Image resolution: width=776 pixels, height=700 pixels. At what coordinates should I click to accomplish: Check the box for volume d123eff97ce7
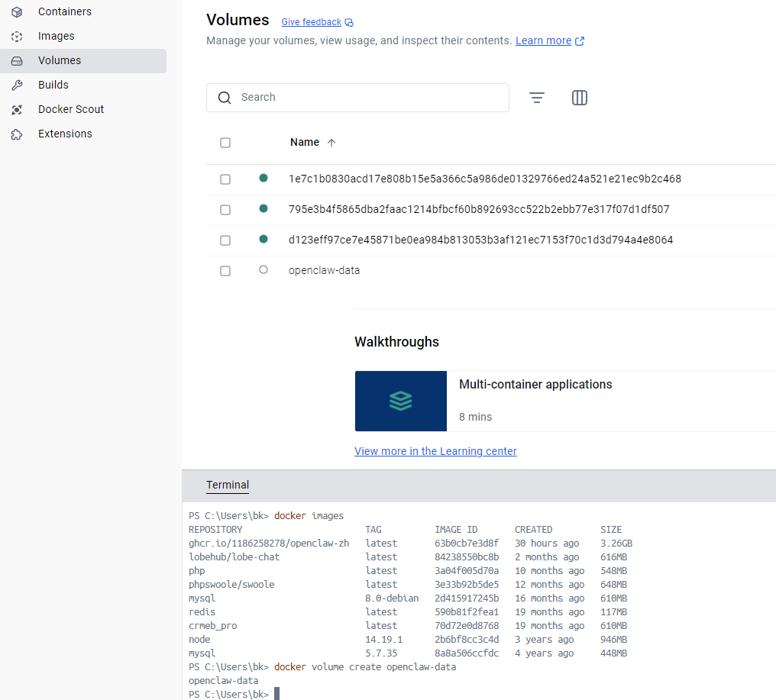(x=225, y=240)
